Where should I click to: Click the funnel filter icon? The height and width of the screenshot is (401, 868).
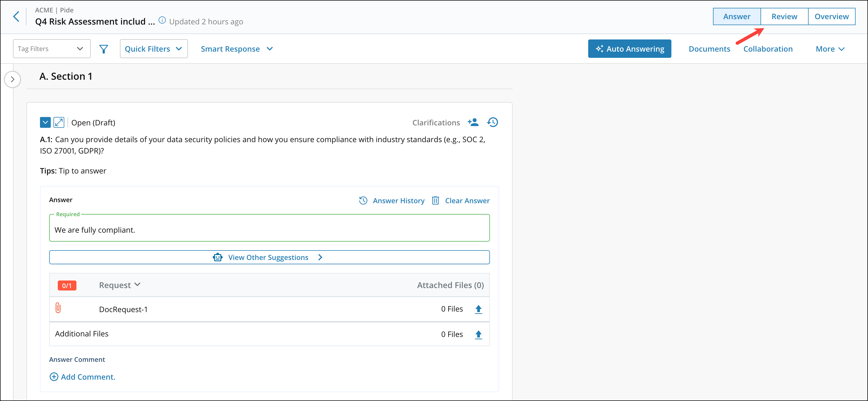click(104, 49)
